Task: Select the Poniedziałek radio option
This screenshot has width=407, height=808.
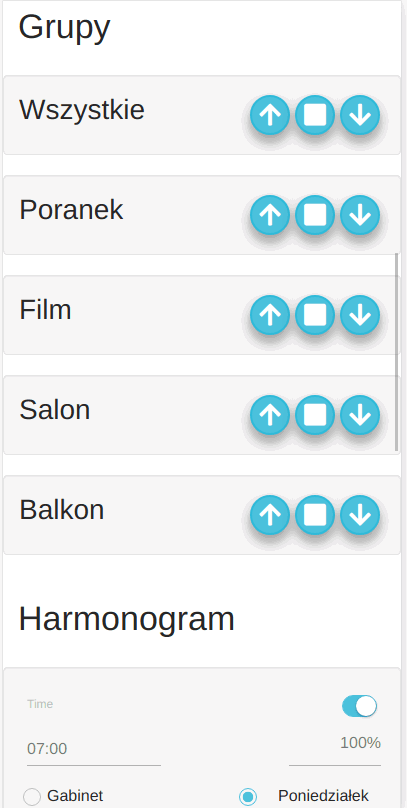Action: click(x=248, y=797)
